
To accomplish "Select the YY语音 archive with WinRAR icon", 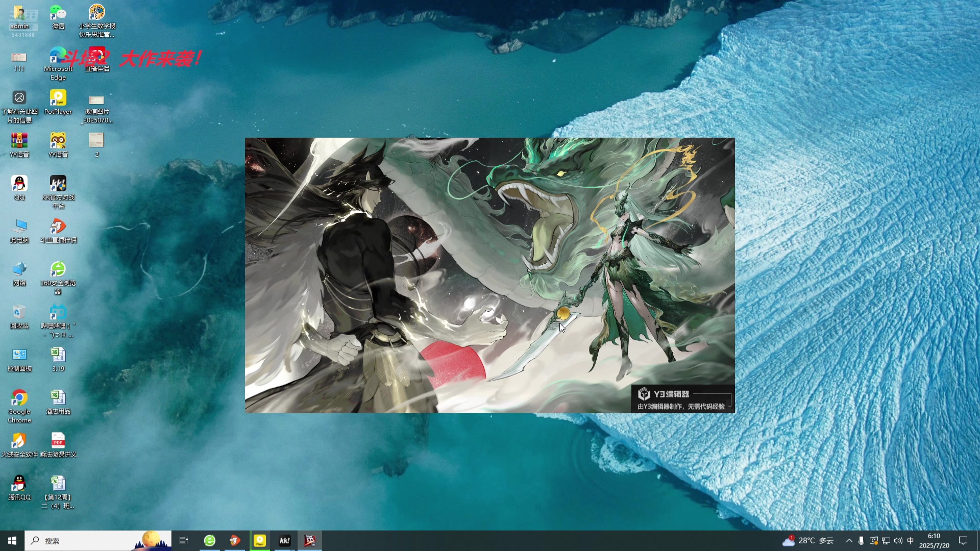I will [x=19, y=145].
